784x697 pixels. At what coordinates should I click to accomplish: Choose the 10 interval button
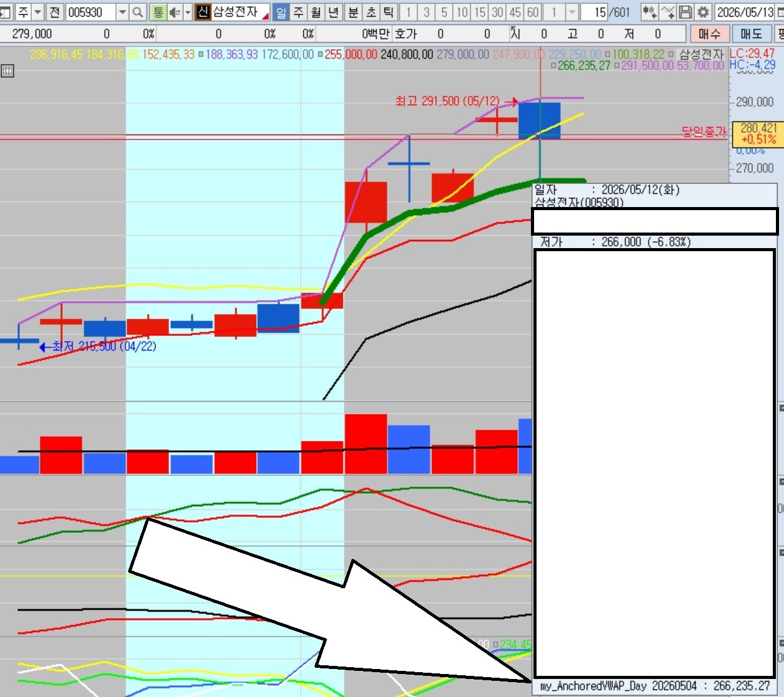tap(462, 12)
